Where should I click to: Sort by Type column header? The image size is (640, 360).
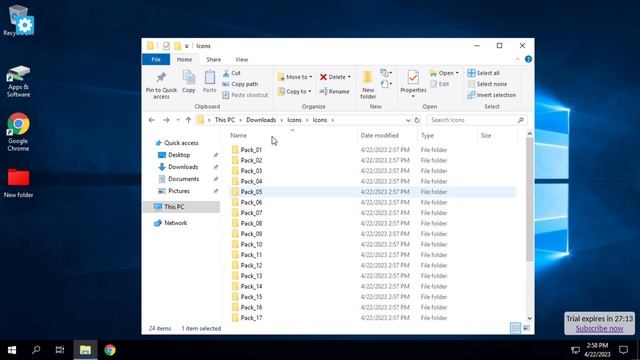click(x=427, y=136)
